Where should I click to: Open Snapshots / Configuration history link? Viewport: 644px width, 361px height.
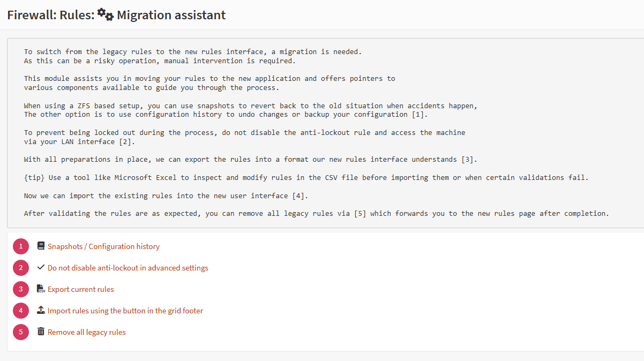(x=103, y=246)
